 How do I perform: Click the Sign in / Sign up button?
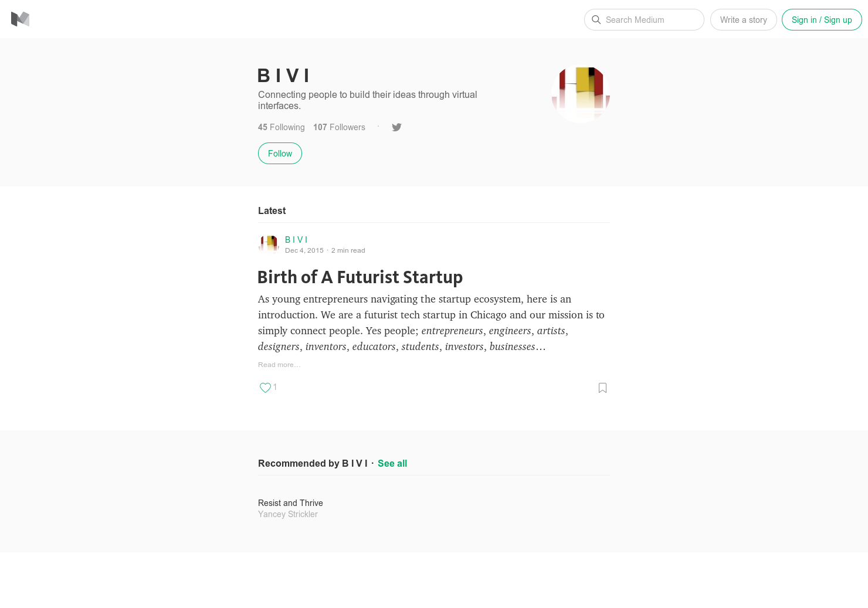pyautogui.click(x=822, y=19)
